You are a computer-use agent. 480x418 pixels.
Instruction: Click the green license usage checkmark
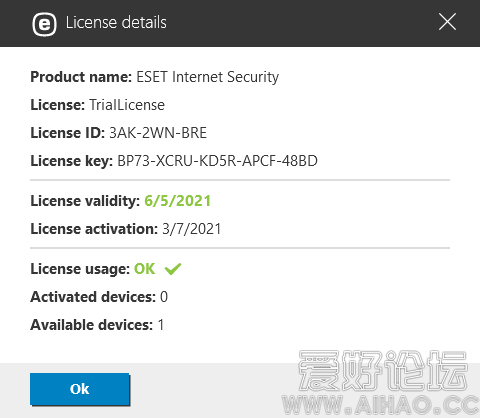pyautogui.click(x=173, y=269)
